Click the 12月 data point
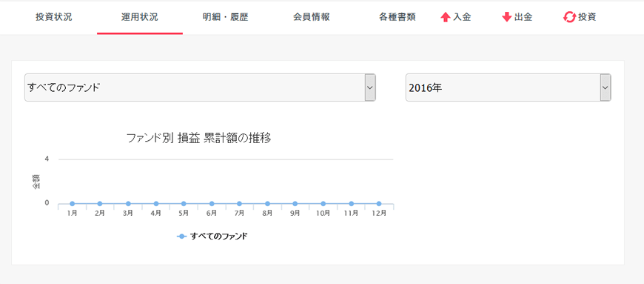 [379, 204]
